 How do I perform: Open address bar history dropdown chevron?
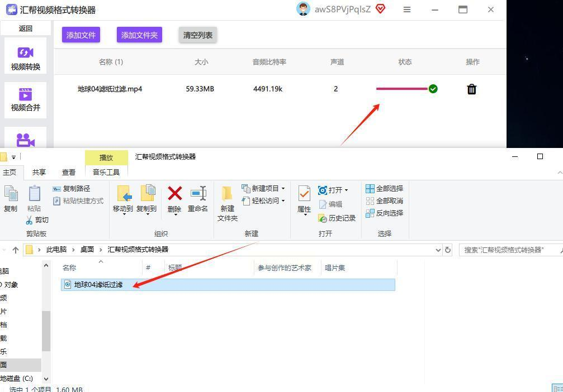[x=438, y=250]
